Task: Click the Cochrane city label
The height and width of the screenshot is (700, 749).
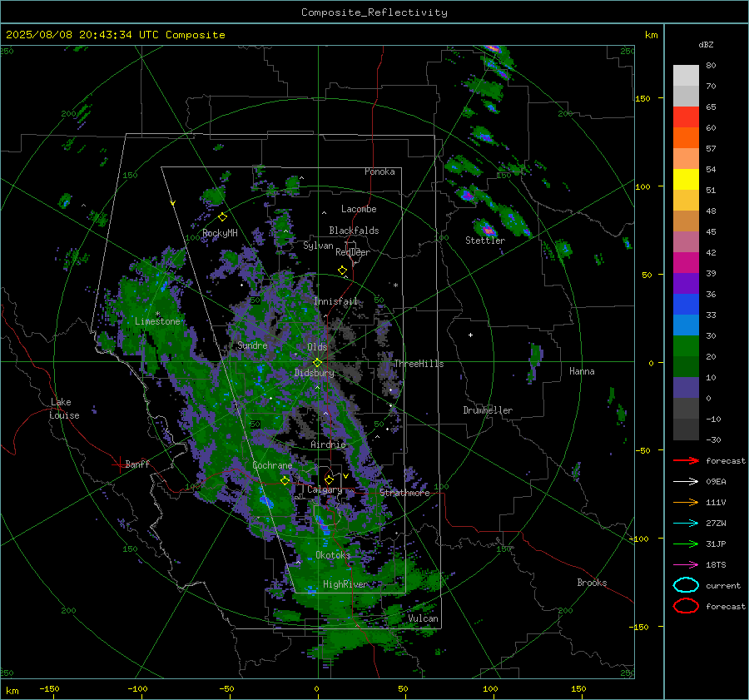Action: [x=272, y=465]
